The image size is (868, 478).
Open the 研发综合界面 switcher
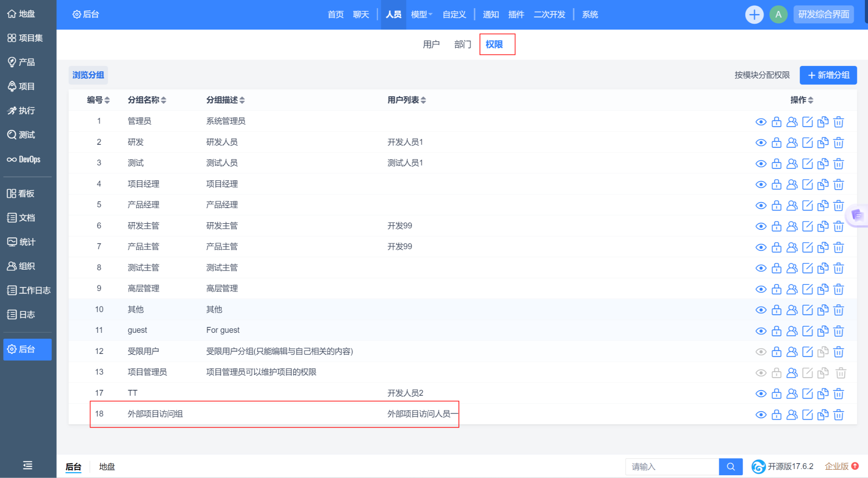(x=824, y=14)
